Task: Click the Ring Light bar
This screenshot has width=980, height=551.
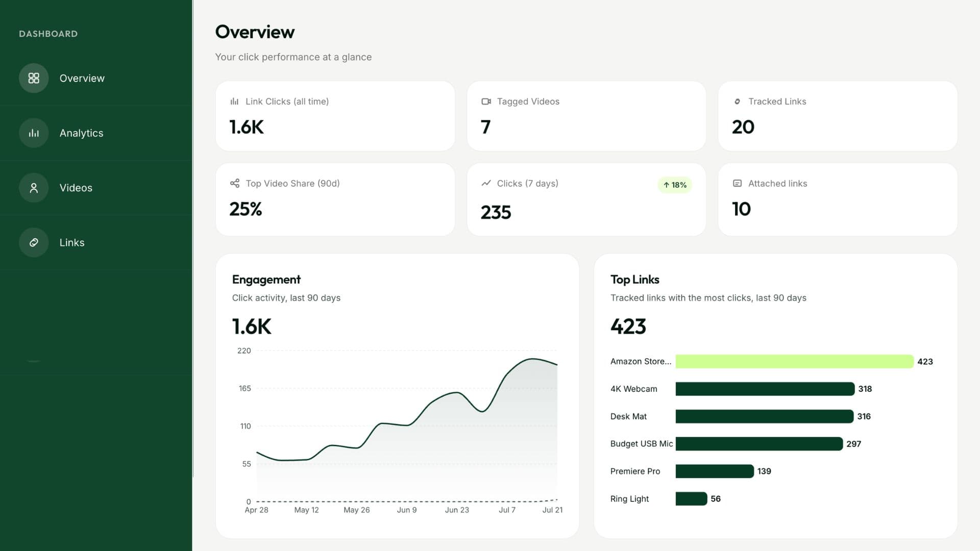Action: pos(691,499)
